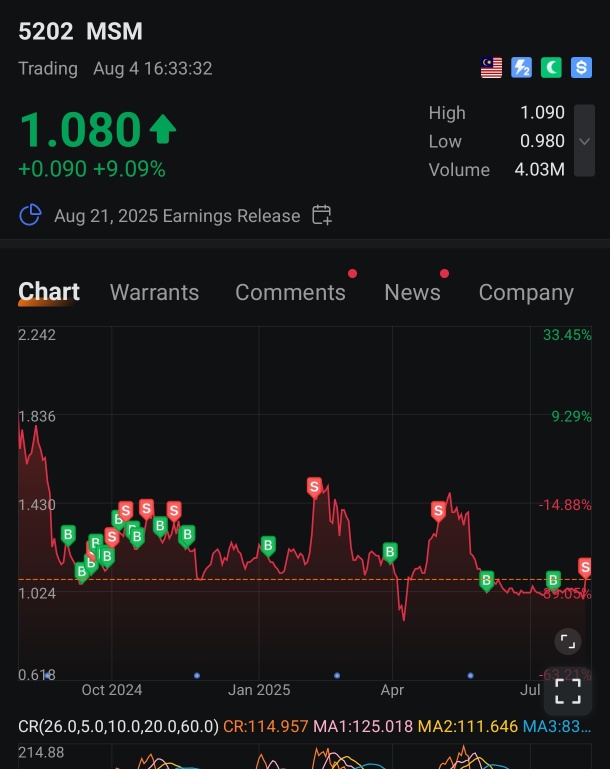The height and width of the screenshot is (769, 610).
Task: Tap the Volume 4.03M value
Action: [x=539, y=170]
